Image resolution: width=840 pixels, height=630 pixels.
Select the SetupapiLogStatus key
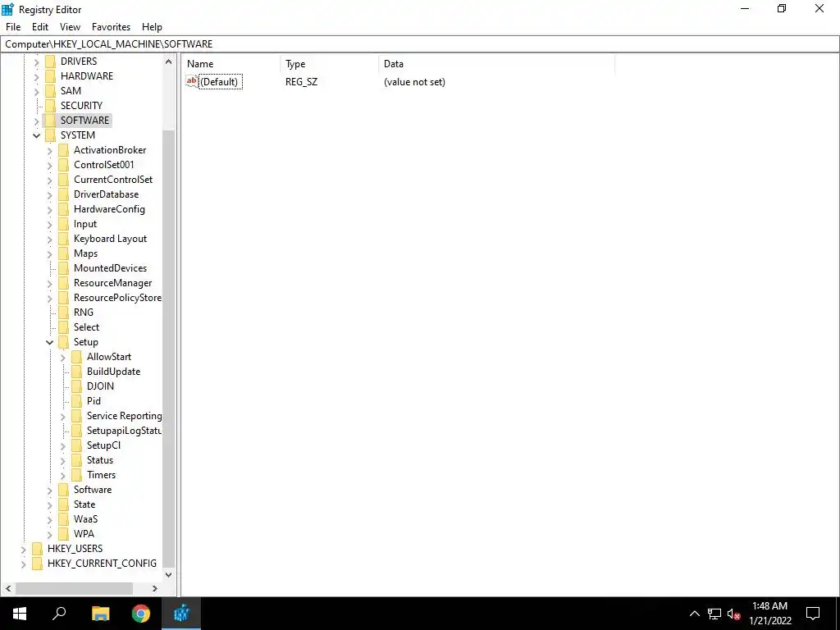[124, 430]
